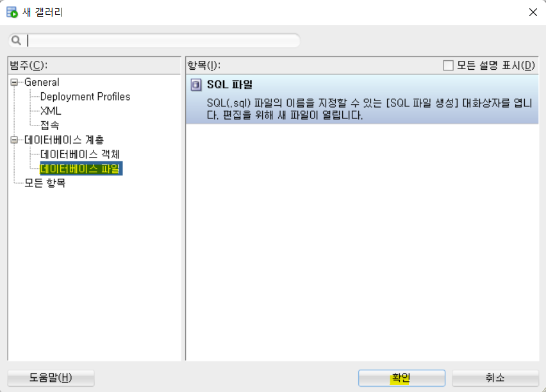Confirm with the 확인 button
This screenshot has height=392, width=546.
(402, 378)
